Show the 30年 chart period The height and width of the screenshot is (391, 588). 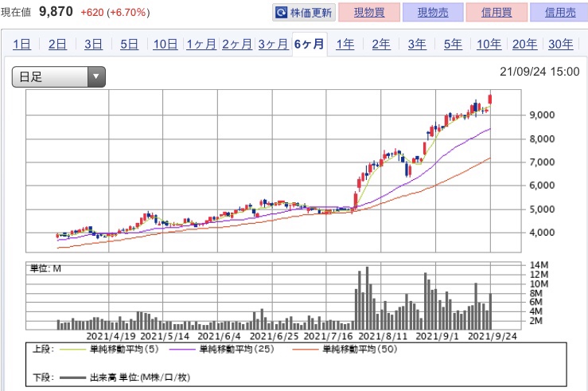coord(561,45)
